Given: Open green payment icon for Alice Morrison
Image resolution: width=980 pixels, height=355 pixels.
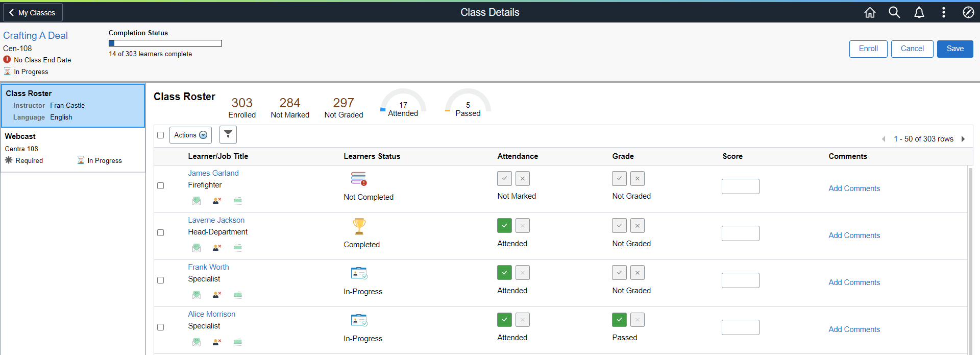Looking at the screenshot, I should pyautogui.click(x=237, y=342).
